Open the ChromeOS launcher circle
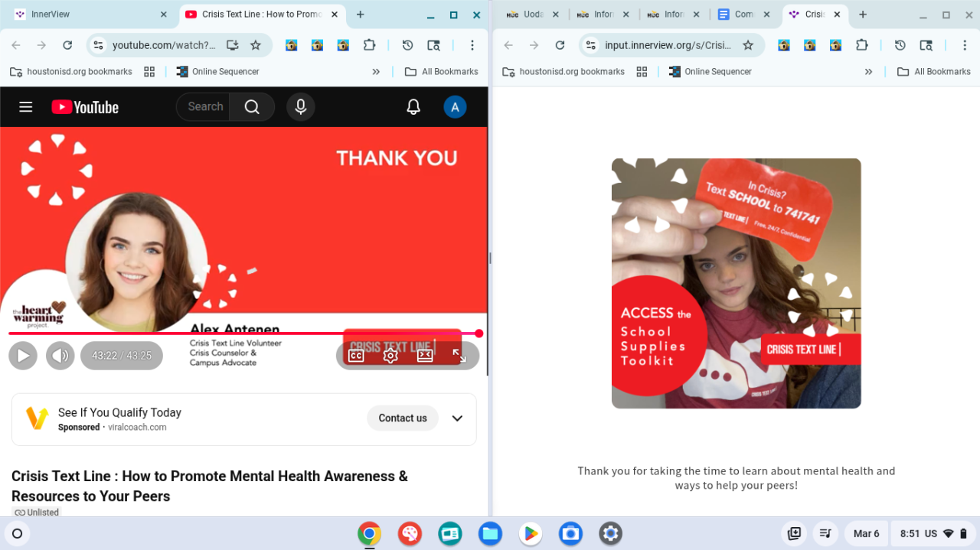 18,533
